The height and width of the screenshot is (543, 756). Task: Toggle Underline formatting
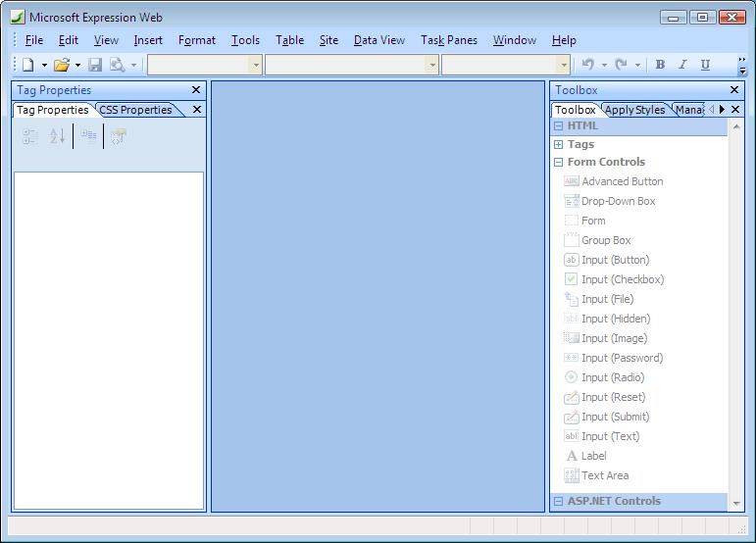point(705,65)
